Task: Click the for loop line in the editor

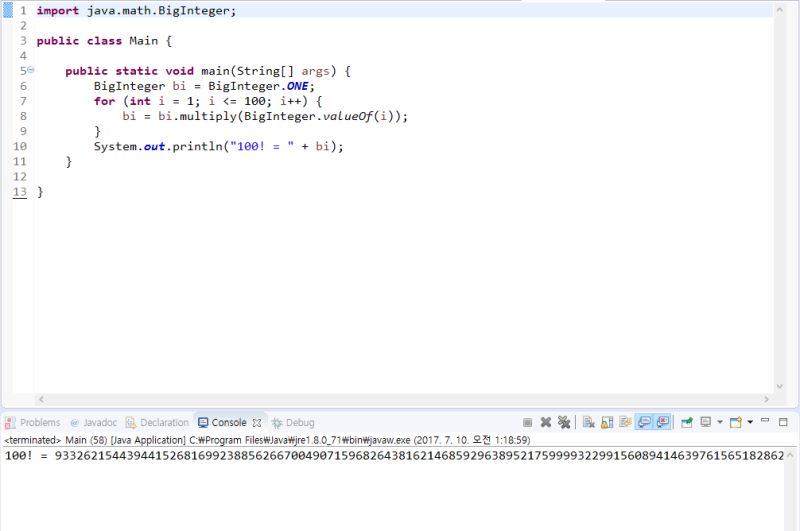Action: [208, 101]
